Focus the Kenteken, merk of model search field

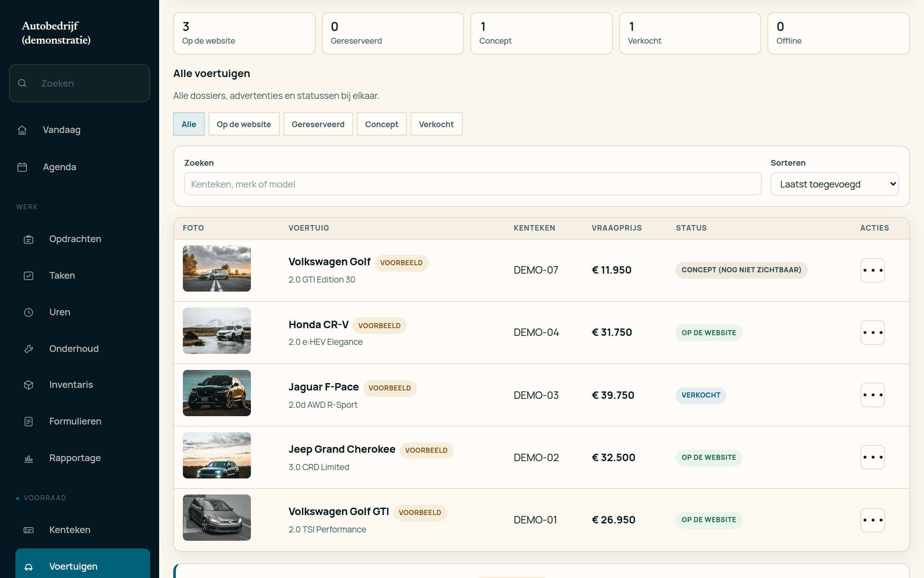pos(473,184)
